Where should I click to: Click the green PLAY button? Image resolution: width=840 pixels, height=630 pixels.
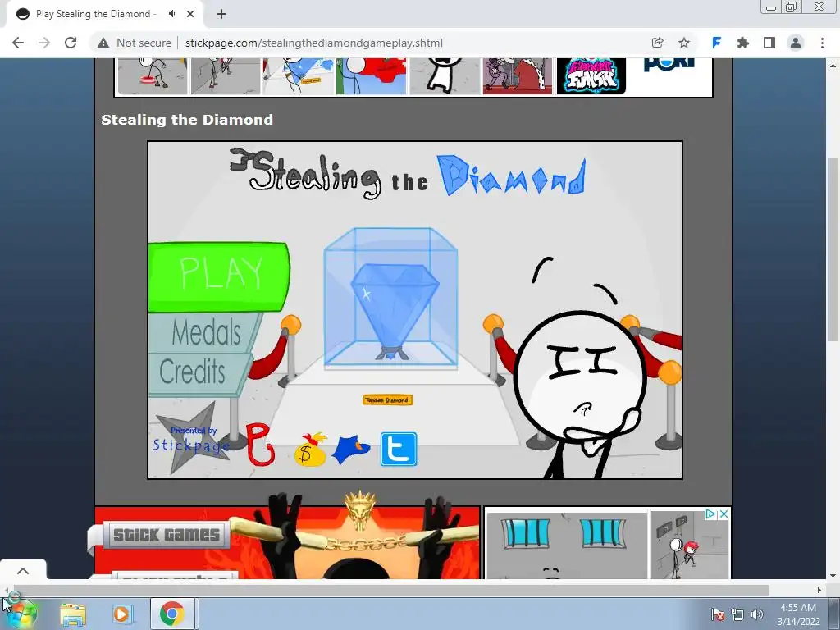coord(219,277)
